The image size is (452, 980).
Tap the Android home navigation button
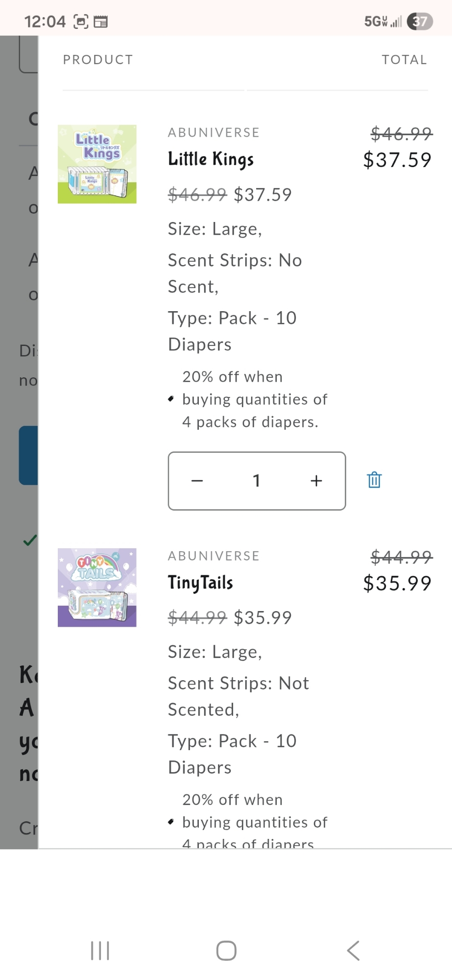pyautogui.click(x=226, y=951)
